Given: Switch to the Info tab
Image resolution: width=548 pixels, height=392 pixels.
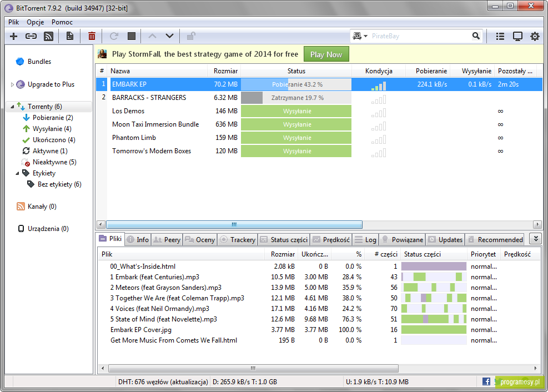Looking at the screenshot, I should [138, 240].
